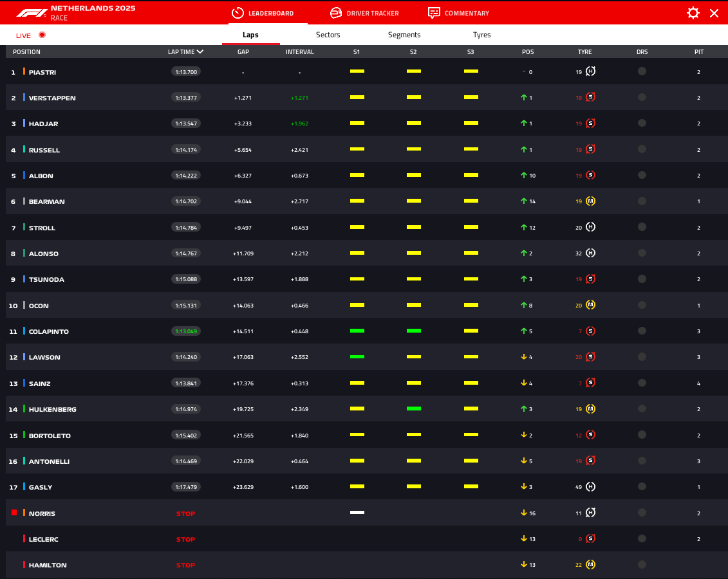The image size is (728, 579).
Task: Click Hamilton's DRS indicator dot
Action: pos(642,565)
